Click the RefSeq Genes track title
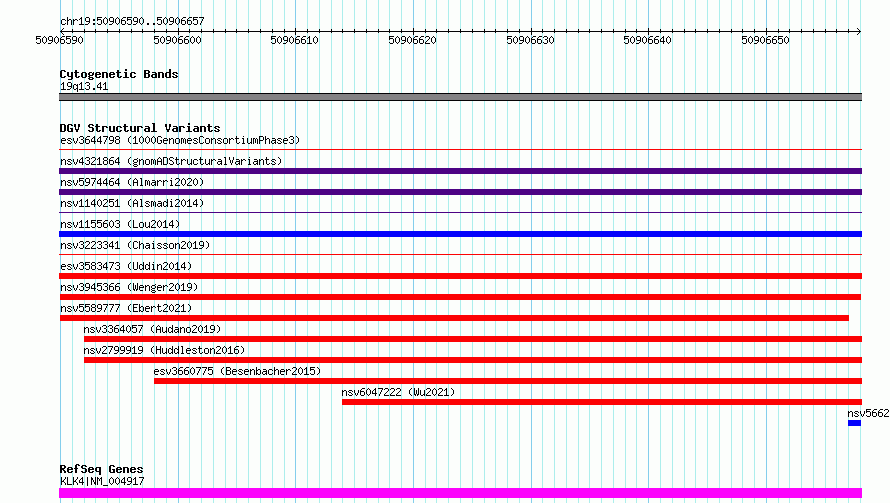Image resolution: width=890 pixels, height=503 pixels. coord(101,470)
